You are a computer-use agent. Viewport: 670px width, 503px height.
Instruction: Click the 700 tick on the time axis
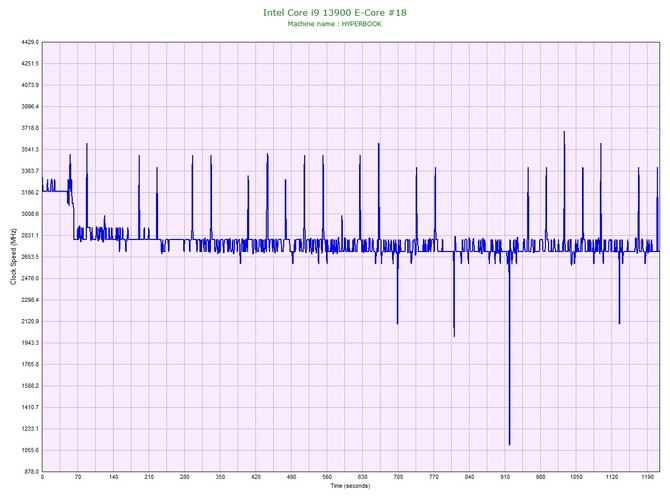398,477
